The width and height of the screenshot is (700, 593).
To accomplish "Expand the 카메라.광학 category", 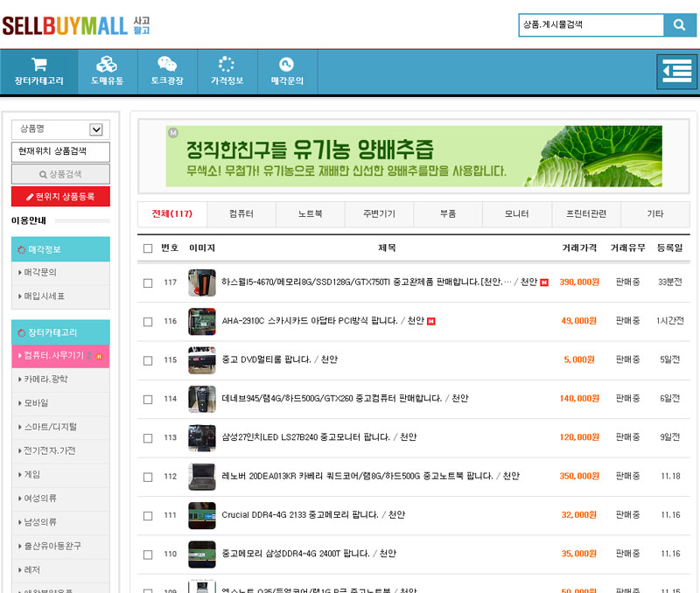I will tap(60, 380).
